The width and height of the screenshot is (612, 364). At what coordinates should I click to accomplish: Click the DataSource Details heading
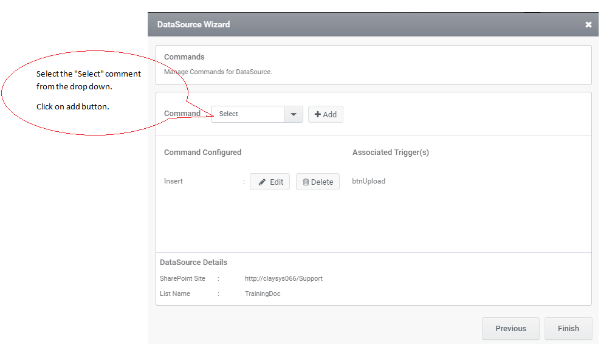coord(194,262)
